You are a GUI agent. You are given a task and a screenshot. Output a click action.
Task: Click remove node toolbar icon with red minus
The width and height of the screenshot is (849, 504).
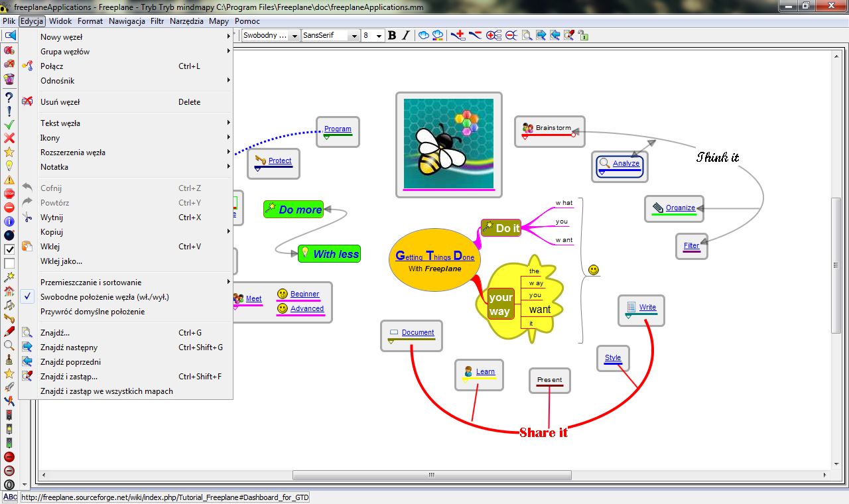point(475,35)
